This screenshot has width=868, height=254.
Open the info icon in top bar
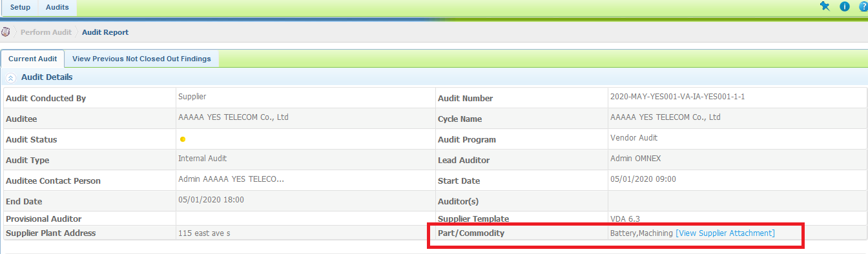pos(844,6)
